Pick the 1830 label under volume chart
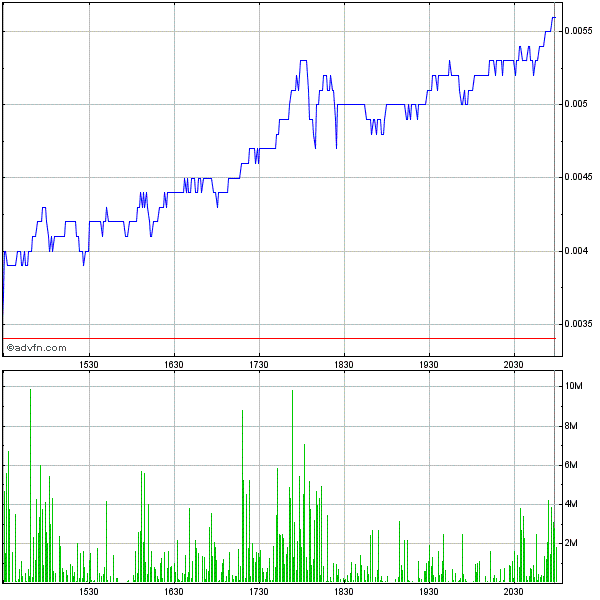This screenshot has width=600, height=600. pos(344,592)
